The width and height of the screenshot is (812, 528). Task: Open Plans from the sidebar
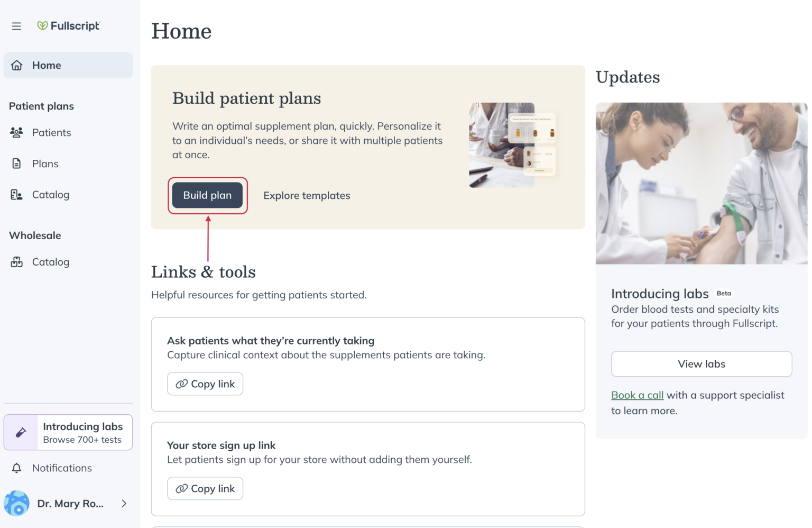tap(45, 163)
